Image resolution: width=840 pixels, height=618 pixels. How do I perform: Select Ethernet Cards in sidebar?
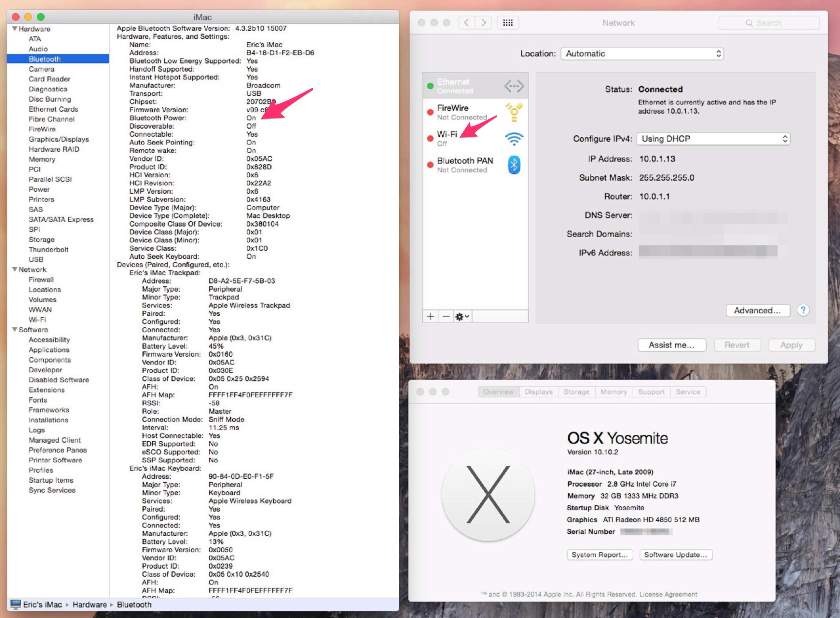coord(53,109)
